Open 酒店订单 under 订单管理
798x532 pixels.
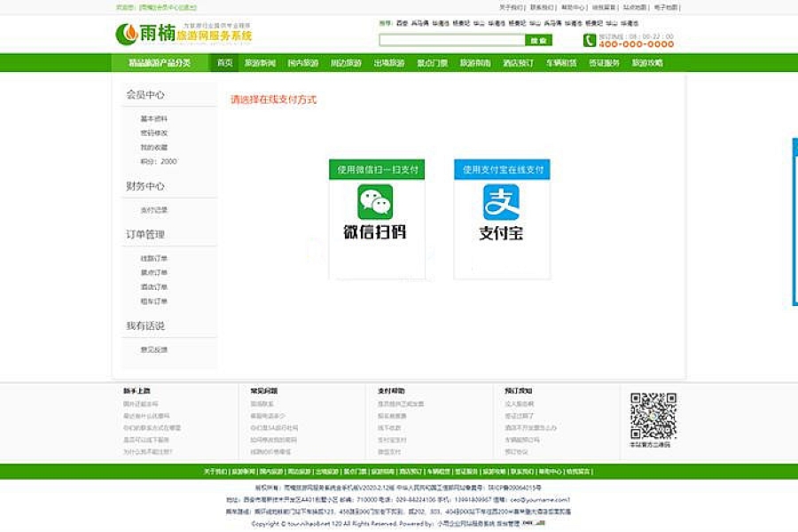coord(153,287)
